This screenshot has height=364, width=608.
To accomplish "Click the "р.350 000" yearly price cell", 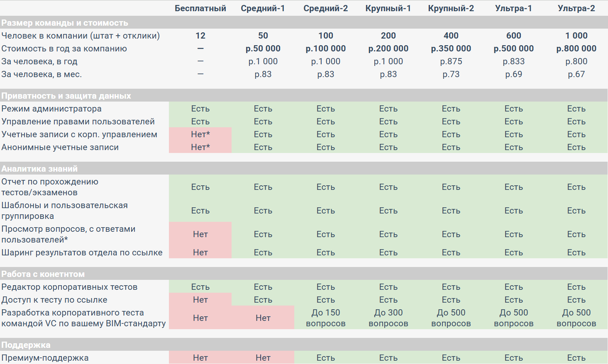I will (x=451, y=49).
